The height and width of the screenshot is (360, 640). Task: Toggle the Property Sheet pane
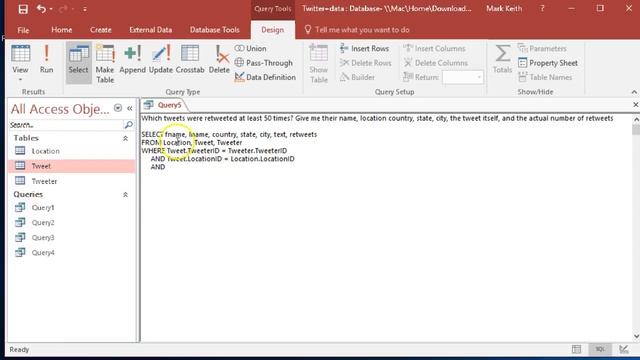[548, 63]
